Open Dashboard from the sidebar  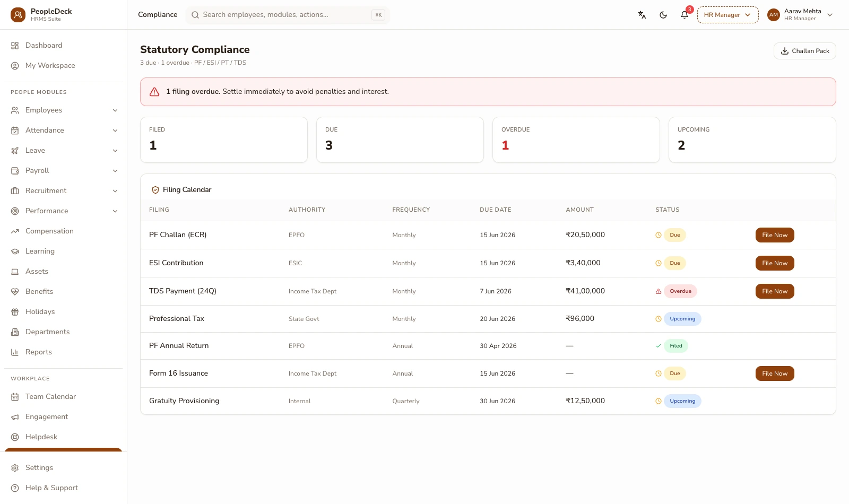coord(64,46)
